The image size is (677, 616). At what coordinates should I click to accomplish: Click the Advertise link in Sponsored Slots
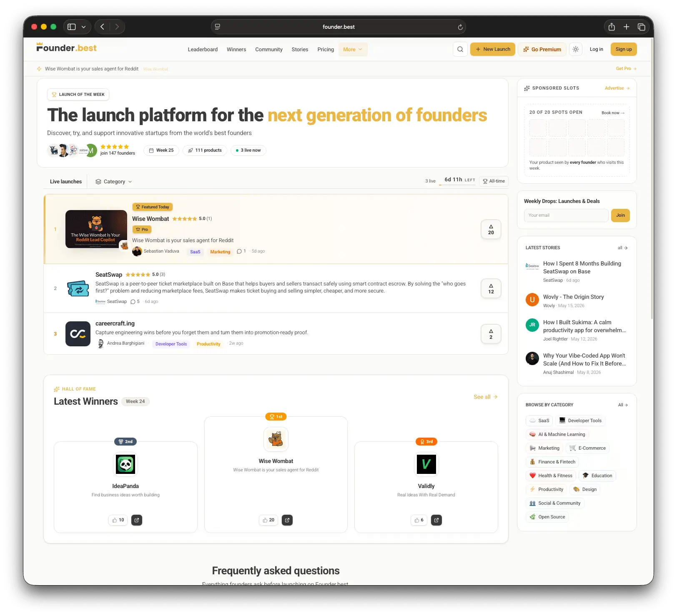tap(617, 88)
